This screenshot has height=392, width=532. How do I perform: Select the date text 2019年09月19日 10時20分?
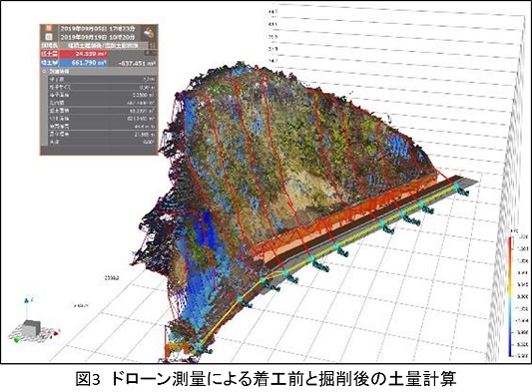98,37
